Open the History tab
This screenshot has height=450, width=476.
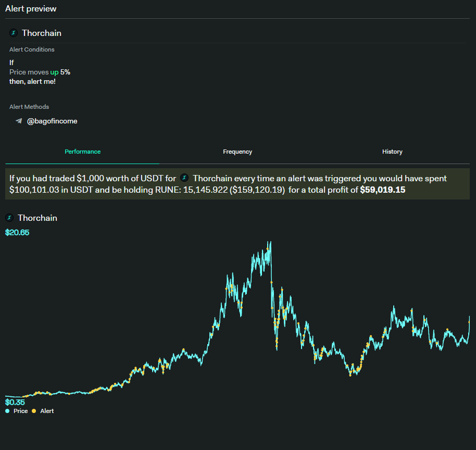[392, 152]
